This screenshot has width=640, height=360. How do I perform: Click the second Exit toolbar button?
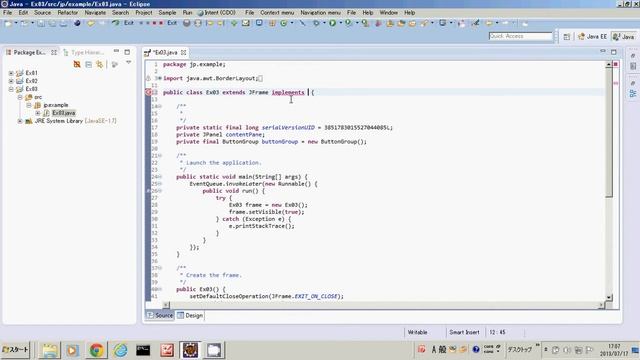(x=172, y=23)
